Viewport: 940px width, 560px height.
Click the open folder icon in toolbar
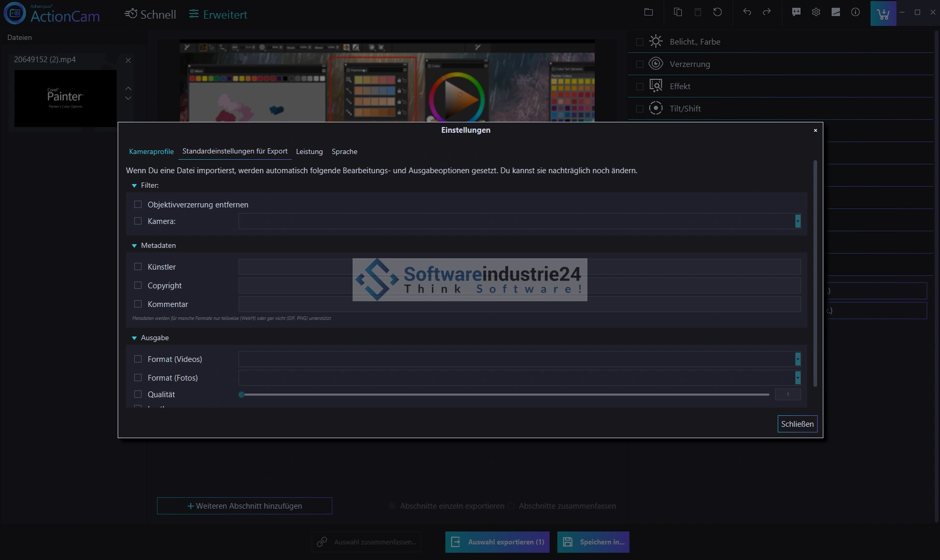649,12
